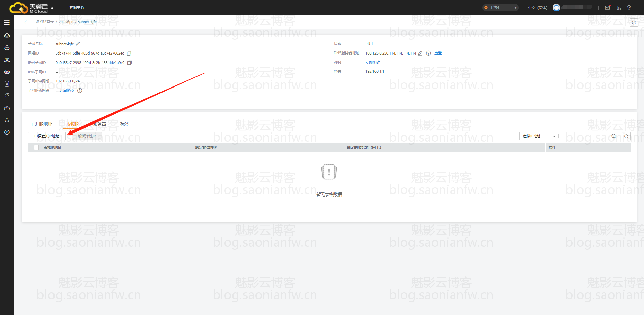Go to 虚拟私有云 breadcrumb
The width and height of the screenshot is (644, 315).
tap(44, 22)
